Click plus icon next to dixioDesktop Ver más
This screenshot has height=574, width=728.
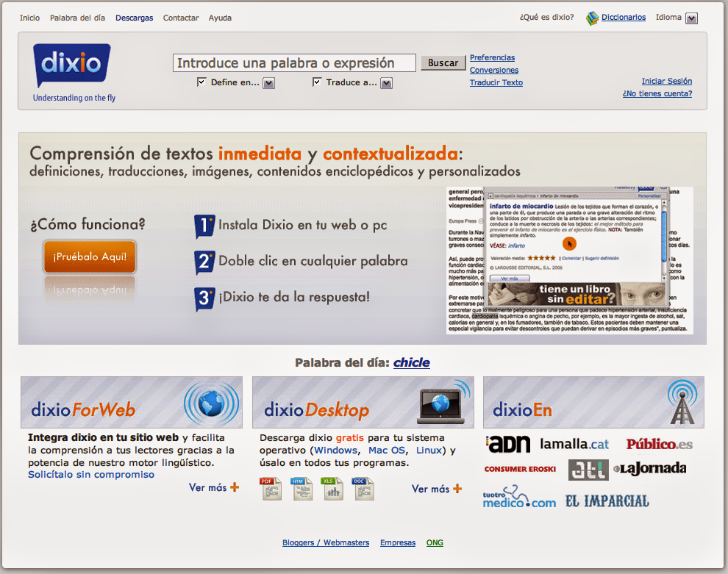coord(458,488)
